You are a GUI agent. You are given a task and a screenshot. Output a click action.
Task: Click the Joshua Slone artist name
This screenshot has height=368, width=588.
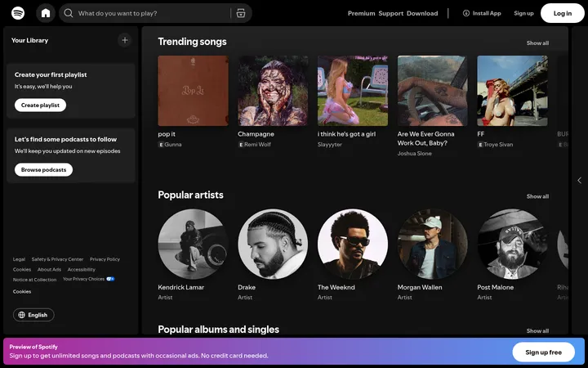414,154
